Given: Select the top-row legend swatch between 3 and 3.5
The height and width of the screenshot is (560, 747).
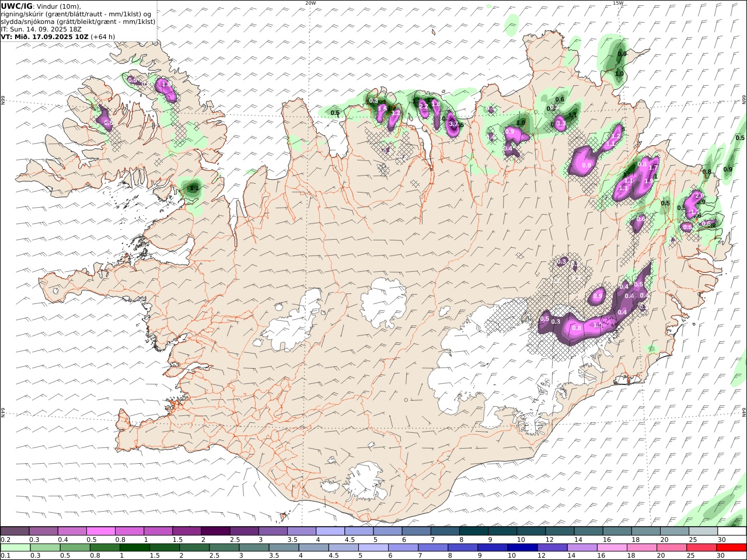Looking at the screenshot, I should click(x=273, y=531).
